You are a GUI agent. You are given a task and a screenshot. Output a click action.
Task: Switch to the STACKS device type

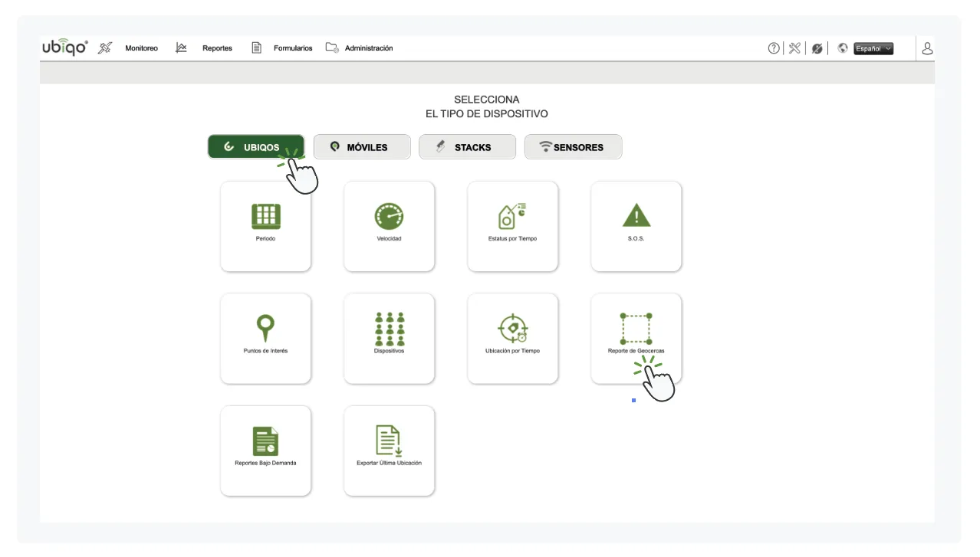468,147
